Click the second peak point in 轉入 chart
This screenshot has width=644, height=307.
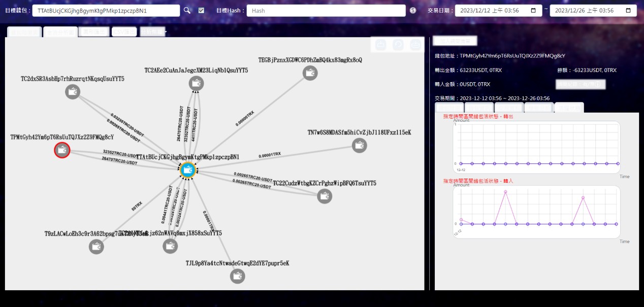(583, 197)
